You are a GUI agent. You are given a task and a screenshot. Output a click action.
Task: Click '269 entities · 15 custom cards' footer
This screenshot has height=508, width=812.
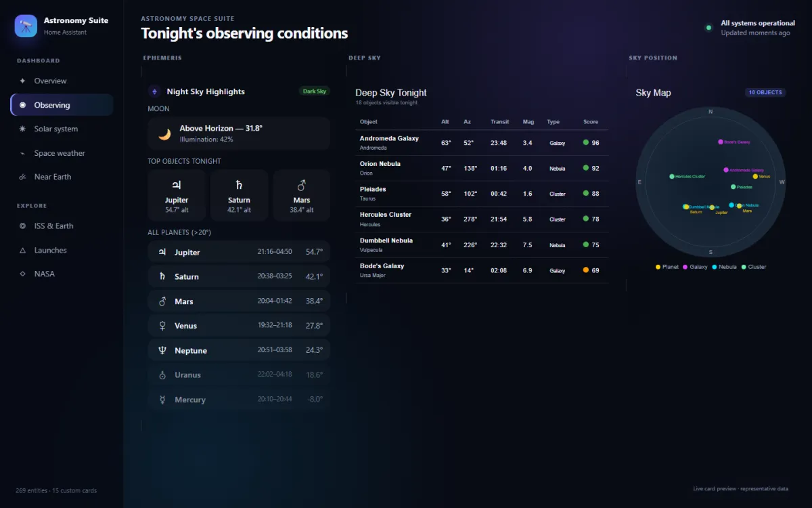(56, 491)
